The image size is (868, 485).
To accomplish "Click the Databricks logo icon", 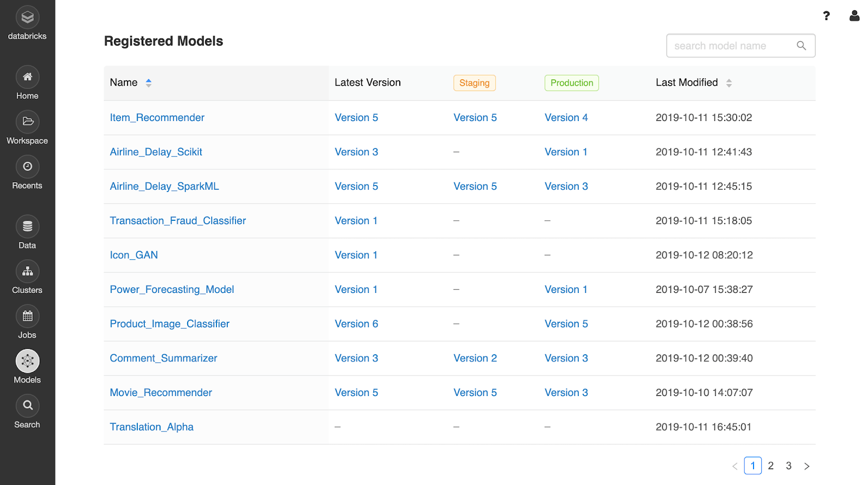I will click(27, 17).
